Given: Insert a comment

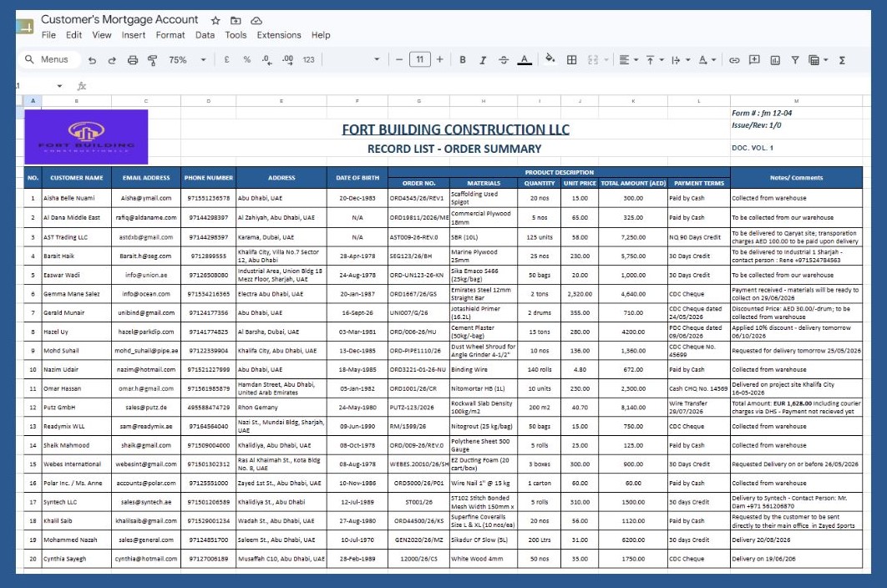Looking at the screenshot, I should click(755, 60).
